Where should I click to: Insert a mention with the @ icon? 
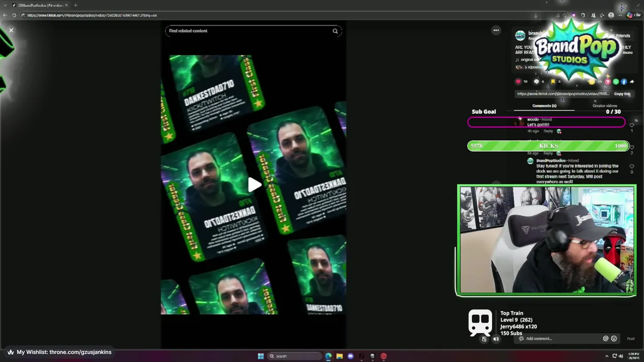(606, 339)
